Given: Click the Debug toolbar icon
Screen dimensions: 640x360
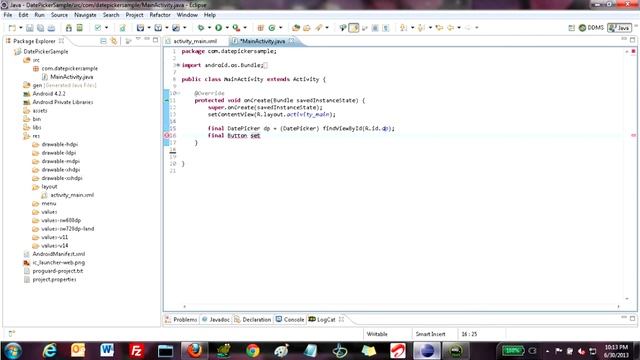Looking at the screenshot, I should coord(200,28).
